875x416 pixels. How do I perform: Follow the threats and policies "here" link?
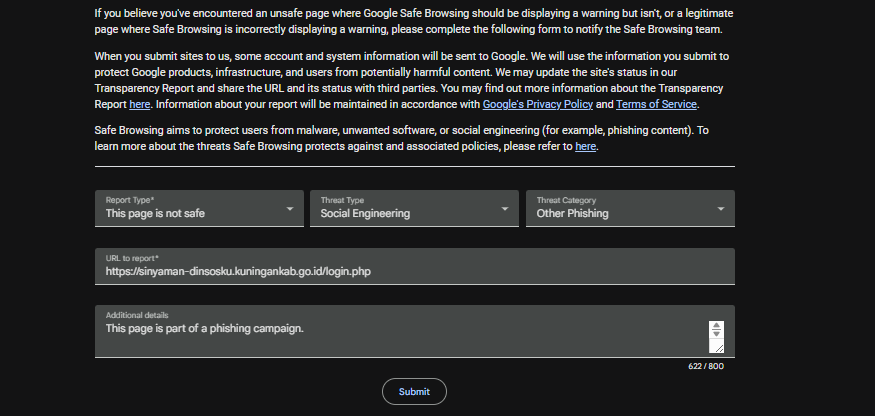[585, 146]
